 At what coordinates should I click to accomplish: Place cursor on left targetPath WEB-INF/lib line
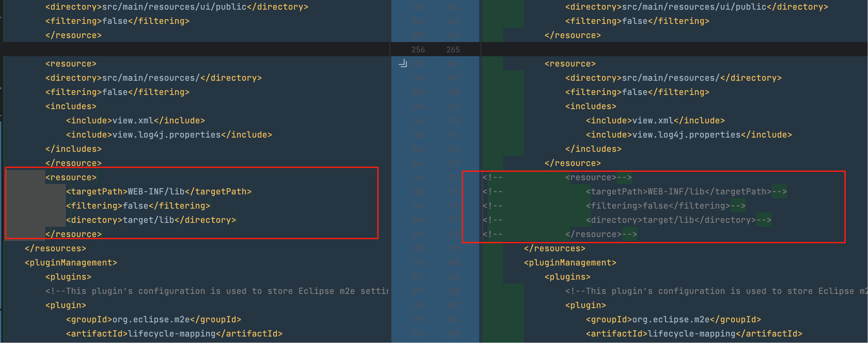tap(158, 192)
